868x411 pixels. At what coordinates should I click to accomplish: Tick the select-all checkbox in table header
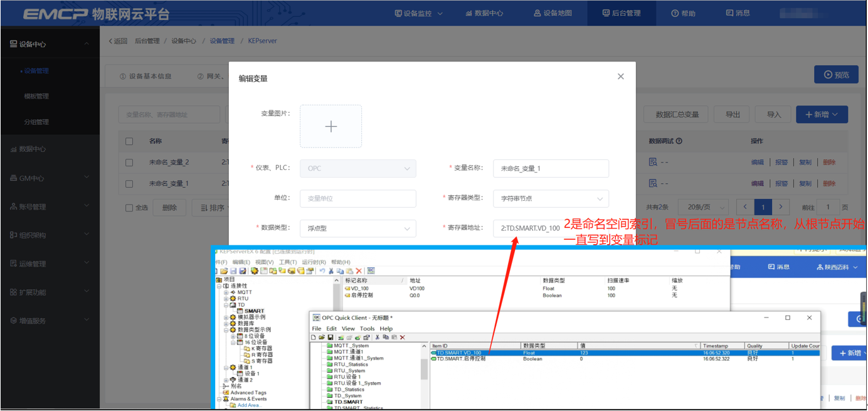coord(129,141)
